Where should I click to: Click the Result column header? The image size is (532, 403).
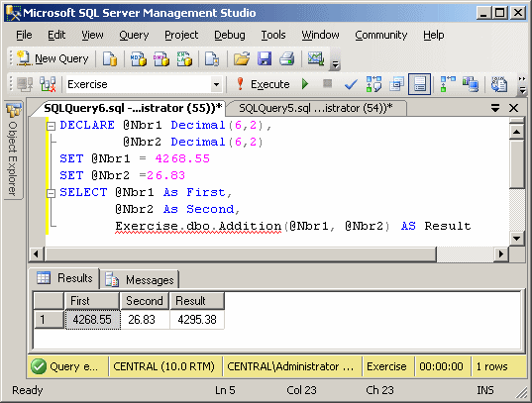point(197,301)
